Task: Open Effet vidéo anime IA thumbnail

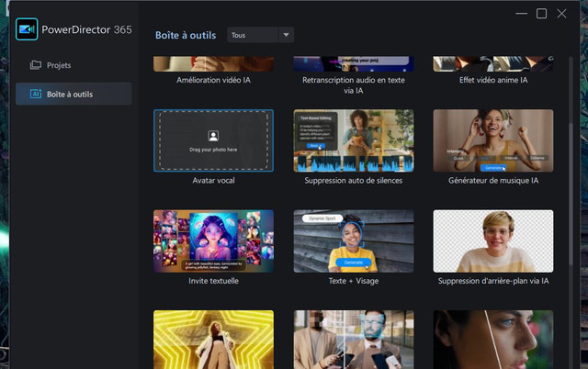Action: [x=493, y=64]
